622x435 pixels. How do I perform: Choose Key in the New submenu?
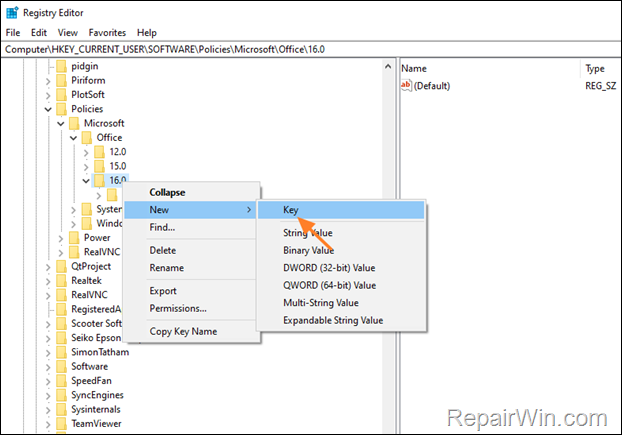pyautogui.click(x=341, y=210)
